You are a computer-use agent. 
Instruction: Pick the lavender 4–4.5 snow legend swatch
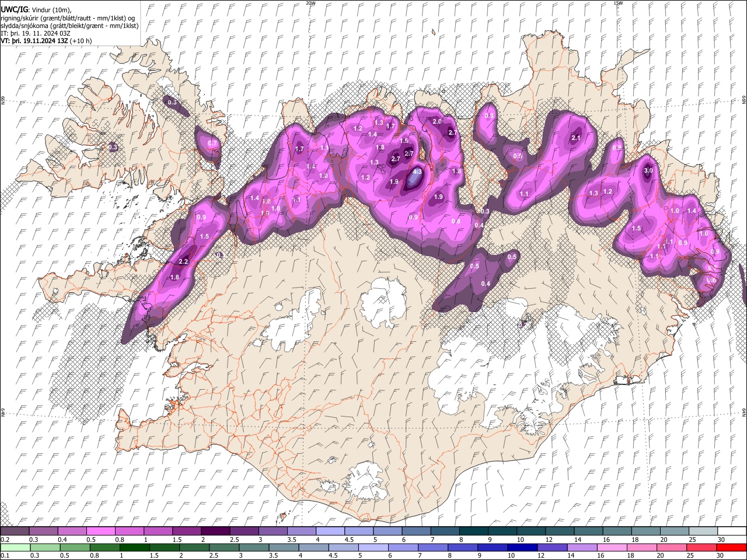(330, 531)
